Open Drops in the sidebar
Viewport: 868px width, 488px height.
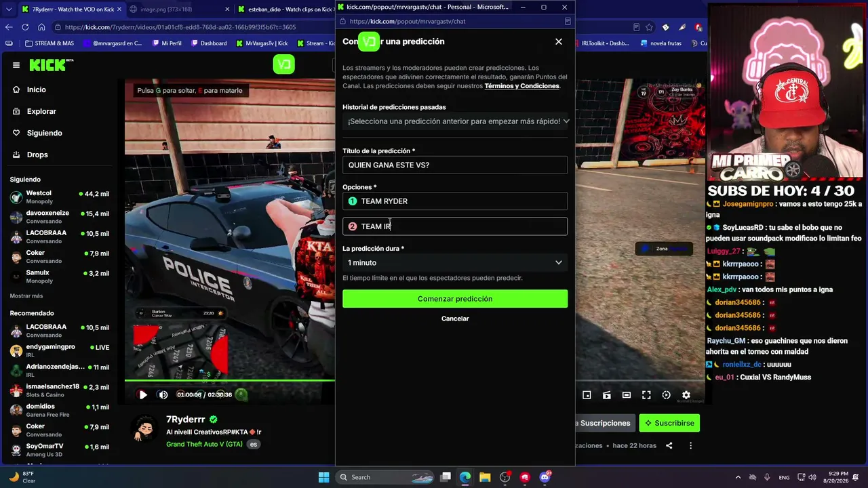coord(37,155)
